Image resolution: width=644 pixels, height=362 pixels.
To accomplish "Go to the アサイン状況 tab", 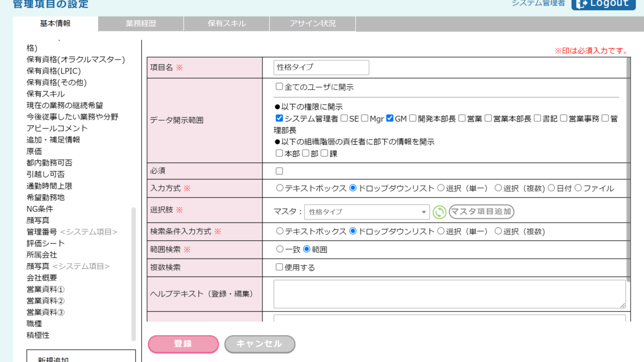I will pyautogui.click(x=312, y=24).
